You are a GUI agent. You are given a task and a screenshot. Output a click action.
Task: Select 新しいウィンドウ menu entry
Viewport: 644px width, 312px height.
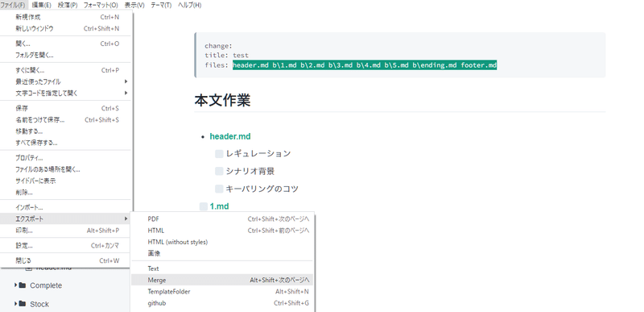click(66, 29)
